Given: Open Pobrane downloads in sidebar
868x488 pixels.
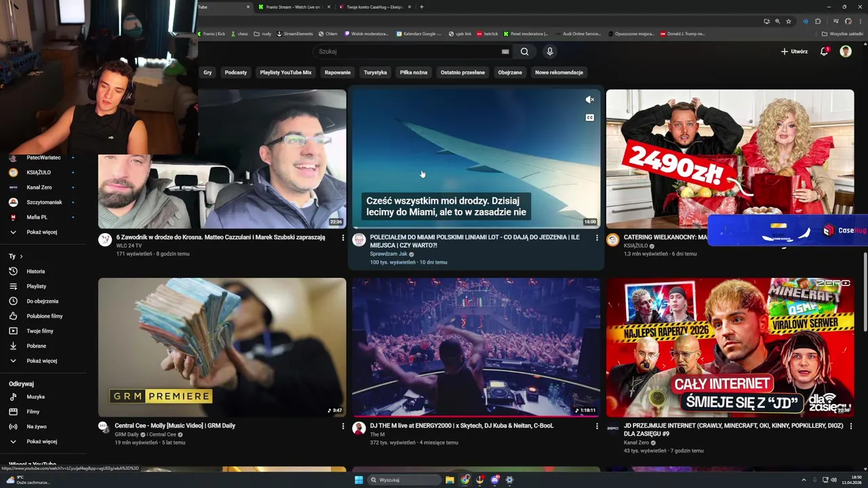Looking at the screenshot, I should pyautogui.click(x=37, y=346).
